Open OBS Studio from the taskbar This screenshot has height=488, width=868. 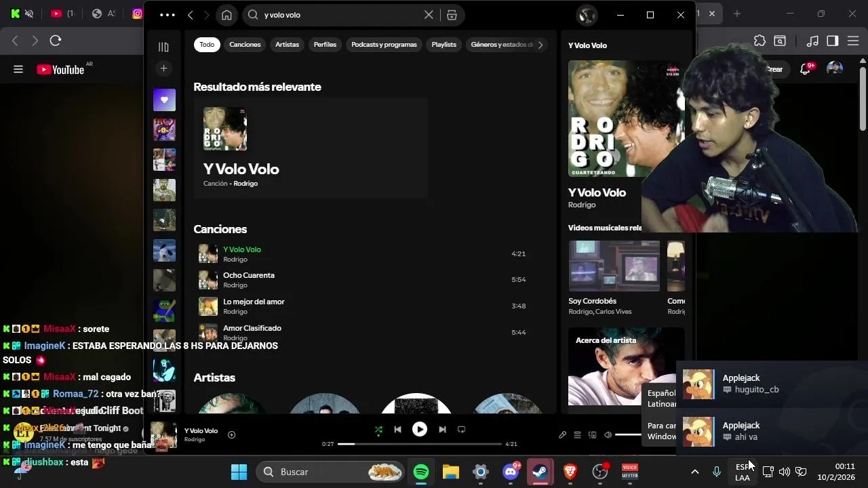click(x=600, y=472)
